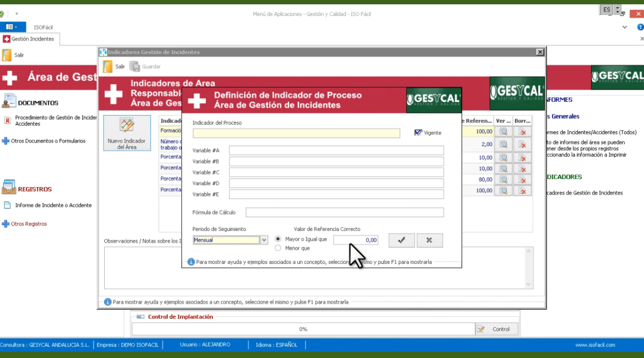The height and width of the screenshot is (358, 644).
Task: Click the 80,00 reference value cell
Action: click(477, 179)
